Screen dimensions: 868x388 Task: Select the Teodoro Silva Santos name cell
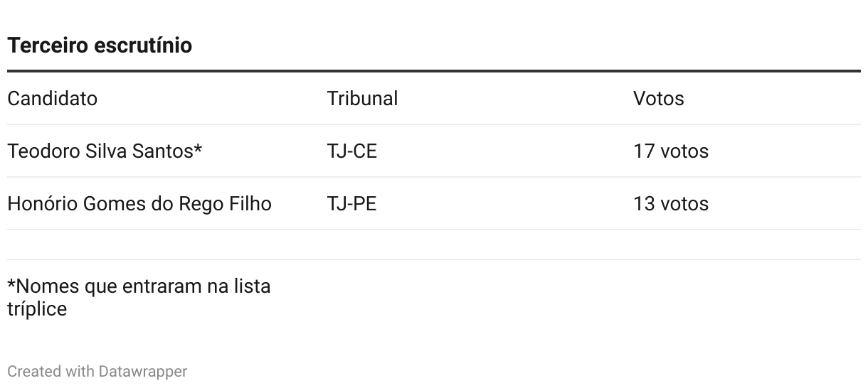(105, 151)
